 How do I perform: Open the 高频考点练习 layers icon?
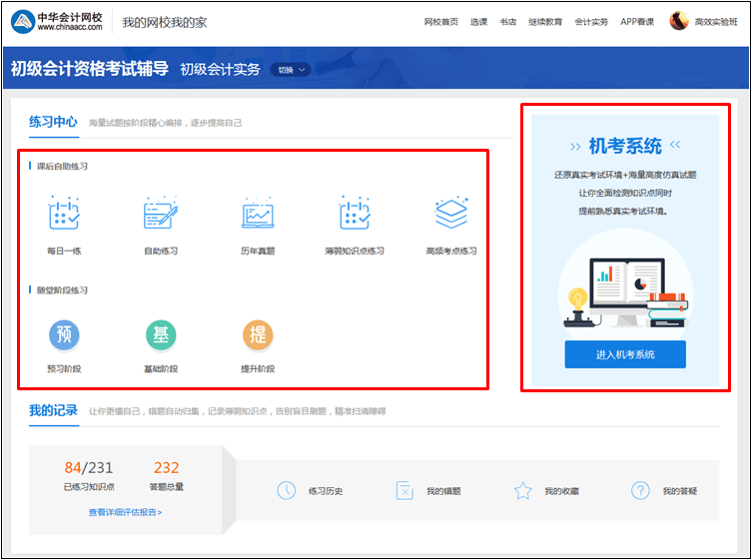[451, 213]
